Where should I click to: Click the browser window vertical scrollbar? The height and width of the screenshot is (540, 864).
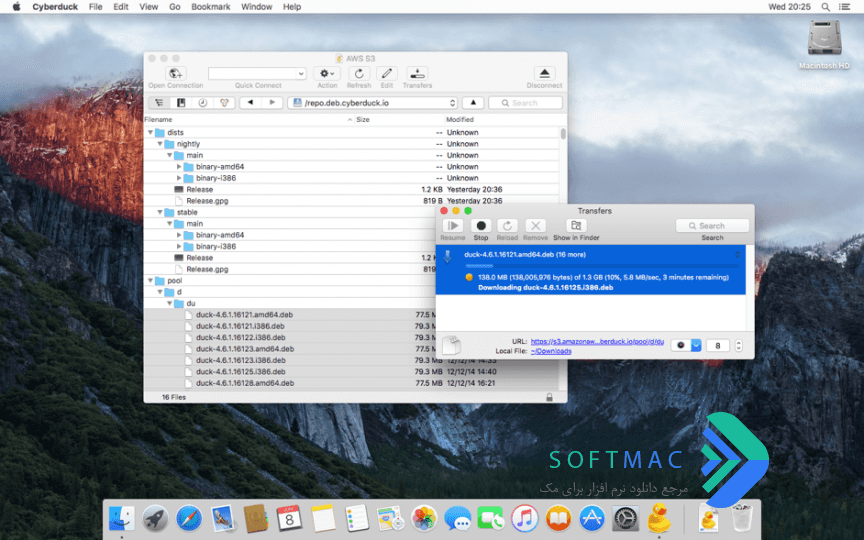[563, 134]
